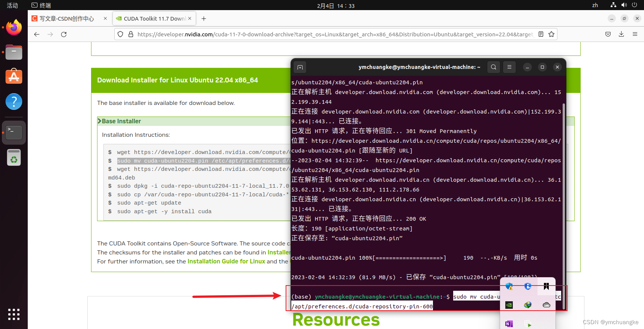The image size is (644, 329).
Task: Open the power menu icon in top bar
Action: coord(634,5)
